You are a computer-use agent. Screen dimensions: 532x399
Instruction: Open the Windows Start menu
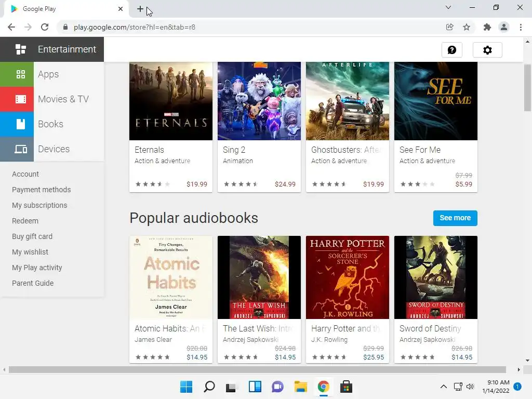click(x=186, y=387)
